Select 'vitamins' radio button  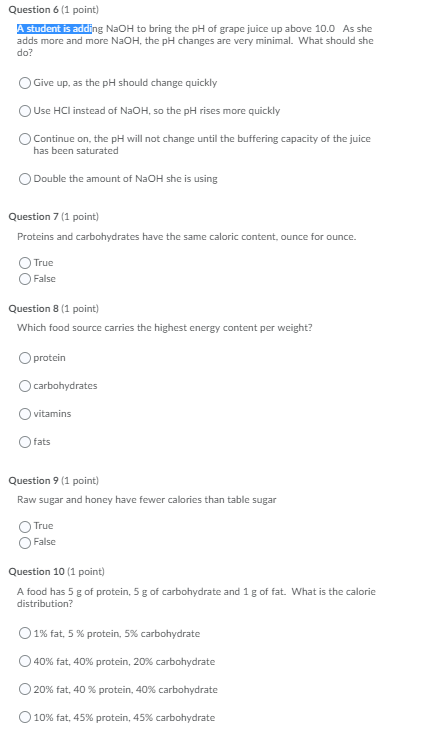click(x=25, y=414)
